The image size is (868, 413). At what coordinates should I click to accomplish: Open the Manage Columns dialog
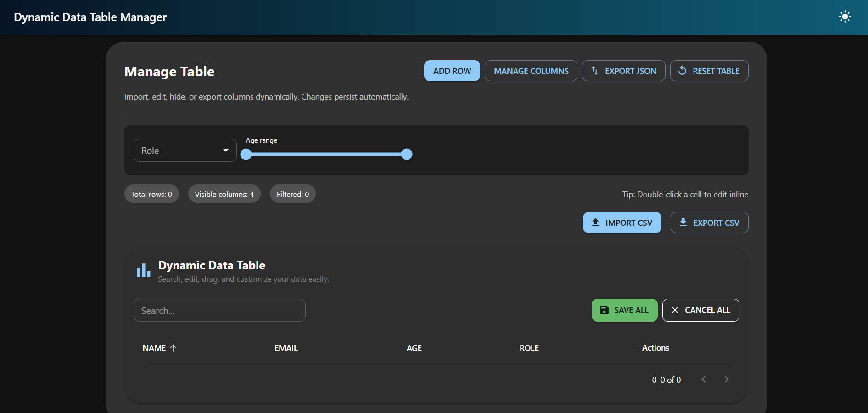click(x=531, y=71)
